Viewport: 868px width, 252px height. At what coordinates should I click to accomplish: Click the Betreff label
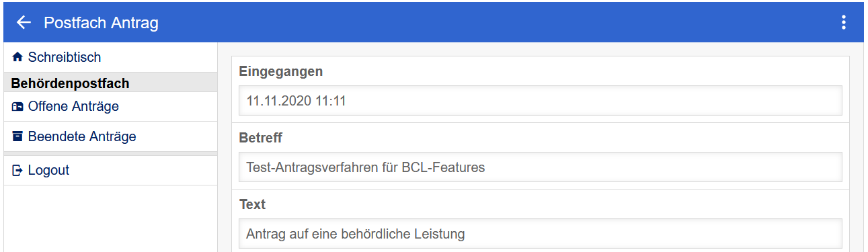click(x=260, y=138)
